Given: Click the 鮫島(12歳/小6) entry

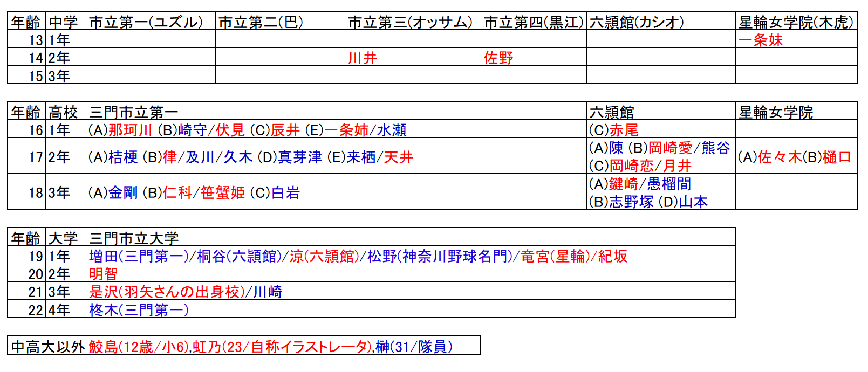Looking at the screenshot, I should click(x=139, y=346).
